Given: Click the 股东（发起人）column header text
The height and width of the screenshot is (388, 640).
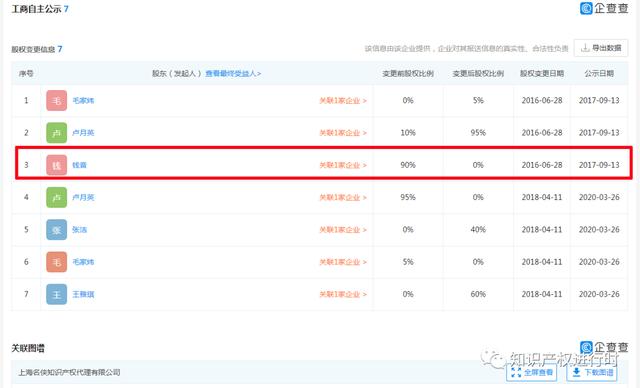Looking at the screenshot, I should (177, 73).
